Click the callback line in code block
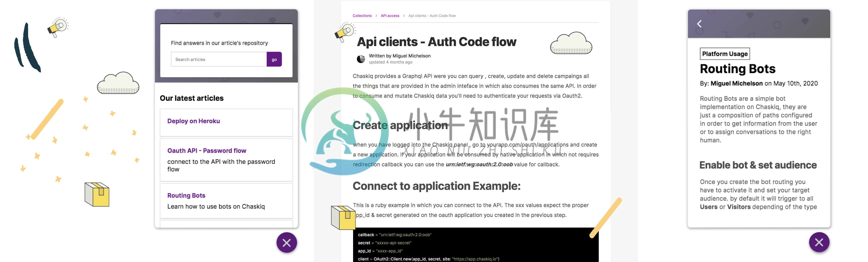868x262 pixels. (395, 235)
